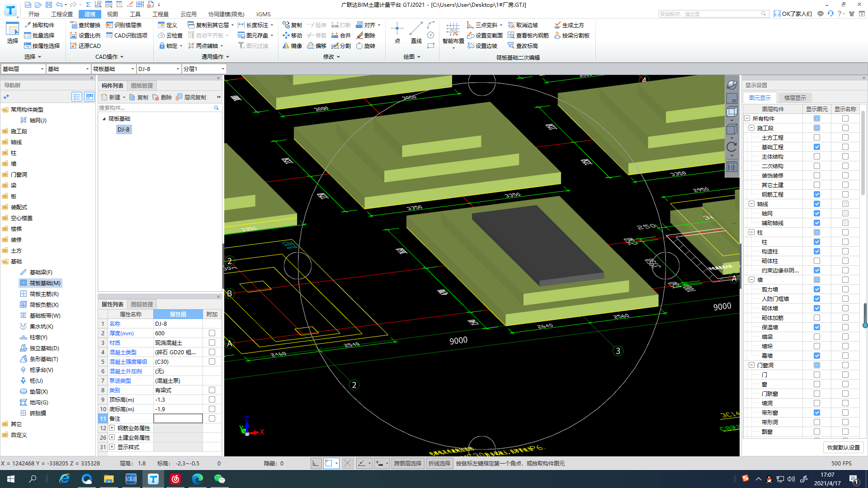This screenshot has height=488, width=868.
Task: Click the 搜索构件 search box
Action: pyautogui.click(x=159, y=108)
